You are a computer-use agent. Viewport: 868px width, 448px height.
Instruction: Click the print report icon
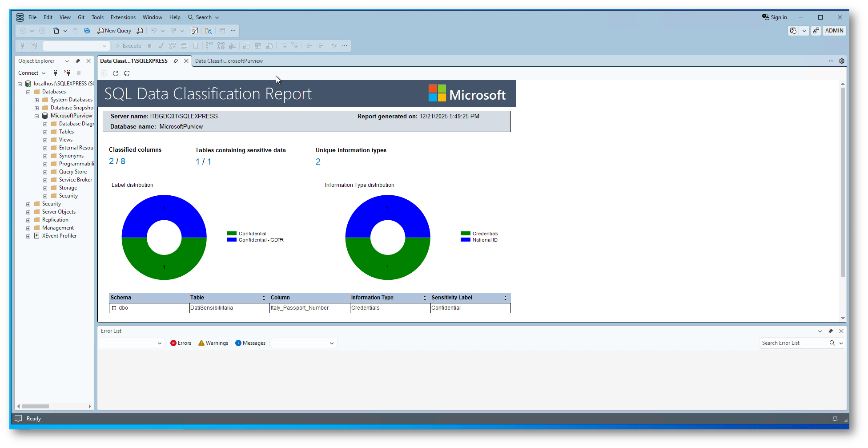pos(127,73)
